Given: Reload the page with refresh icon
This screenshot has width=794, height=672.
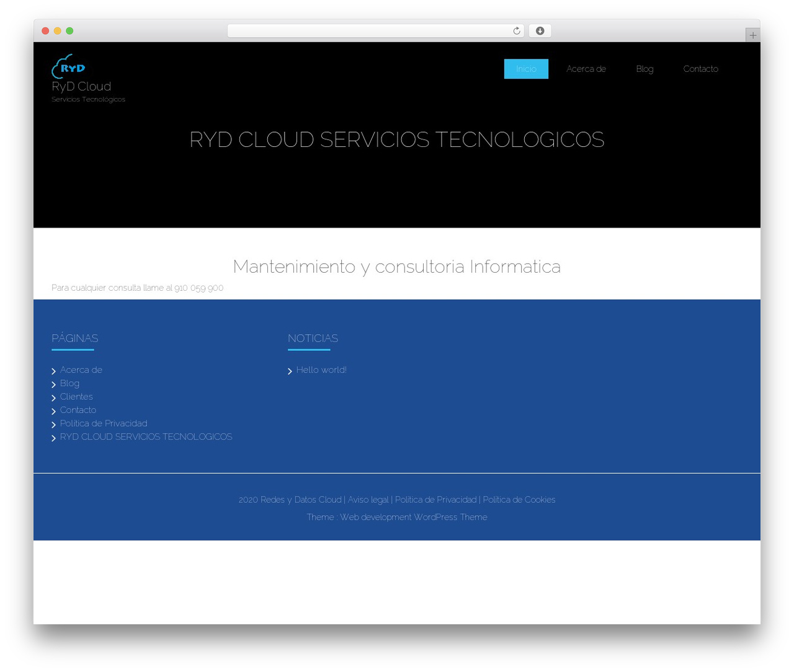Looking at the screenshot, I should [517, 31].
